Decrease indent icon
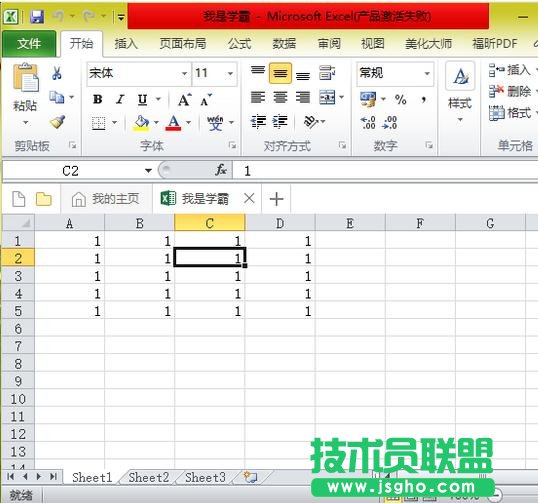The height and width of the screenshot is (503, 538). (x=258, y=121)
